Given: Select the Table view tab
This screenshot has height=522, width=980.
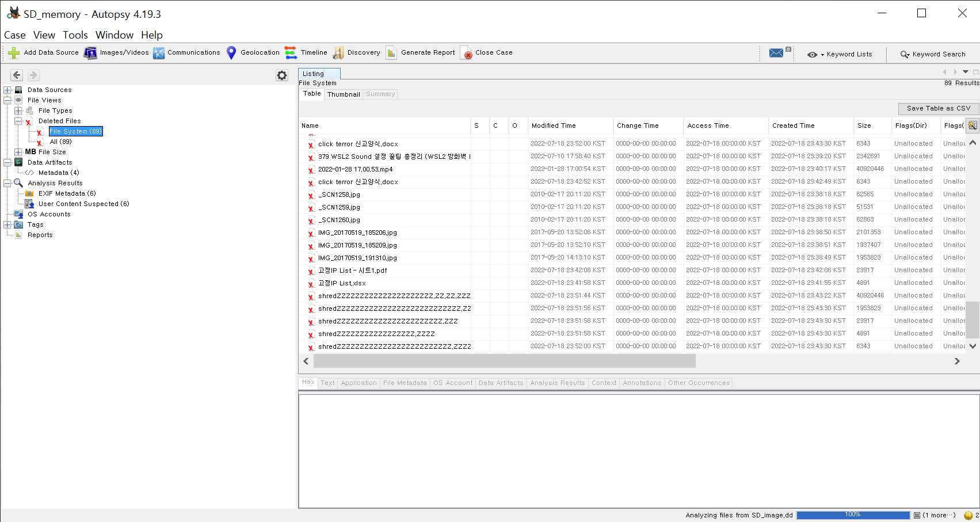Looking at the screenshot, I should coord(312,94).
